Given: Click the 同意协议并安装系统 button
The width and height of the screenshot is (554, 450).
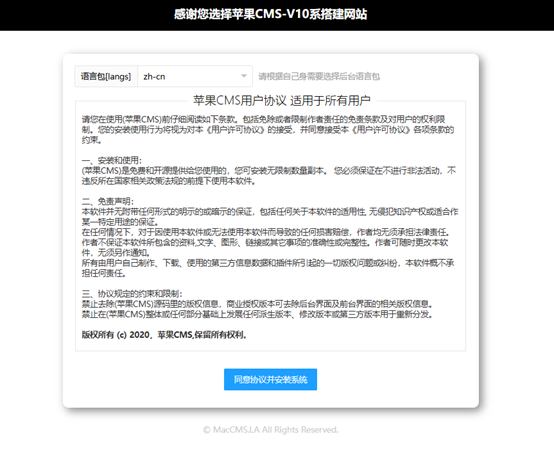Looking at the screenshot, I should click(x=270, y=379).
